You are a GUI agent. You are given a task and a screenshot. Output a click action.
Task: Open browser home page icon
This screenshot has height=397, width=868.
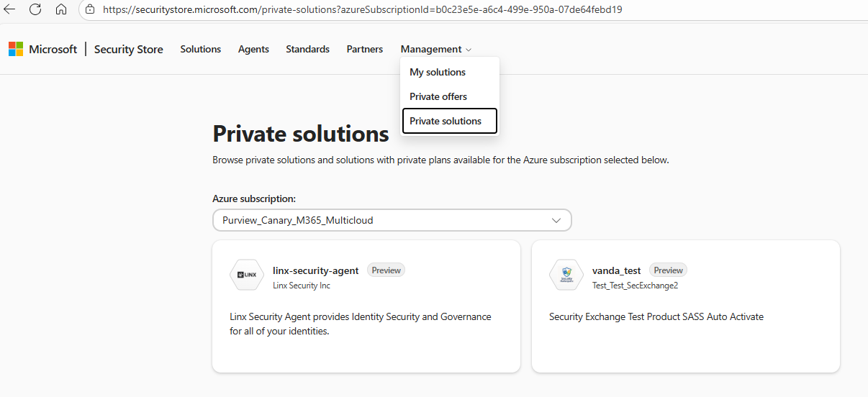tap(61, 9)
